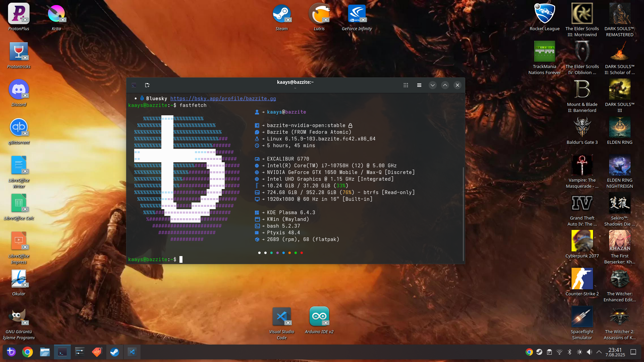Expand hidden system tray icons arrow

(x=599, y=352)
